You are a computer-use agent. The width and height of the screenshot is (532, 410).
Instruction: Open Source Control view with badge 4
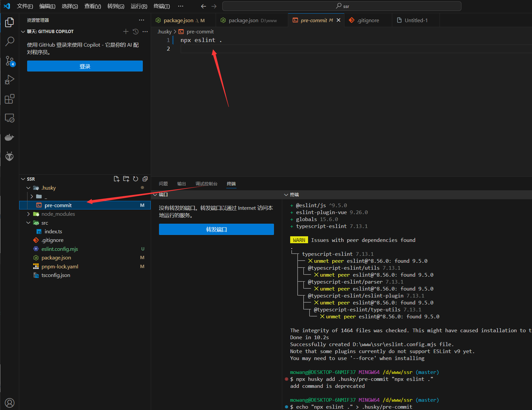pos(10,61)
